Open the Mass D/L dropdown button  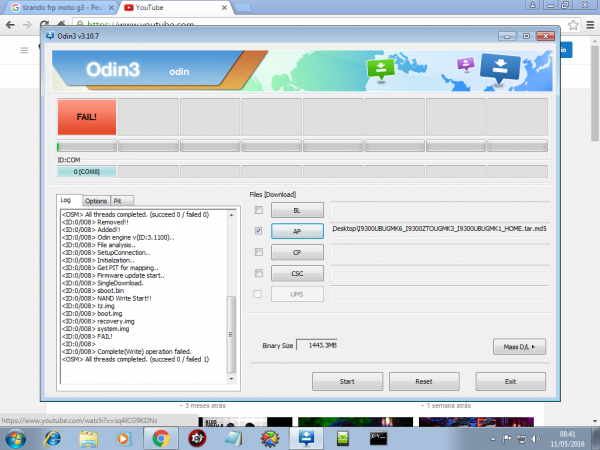(519, 347)
